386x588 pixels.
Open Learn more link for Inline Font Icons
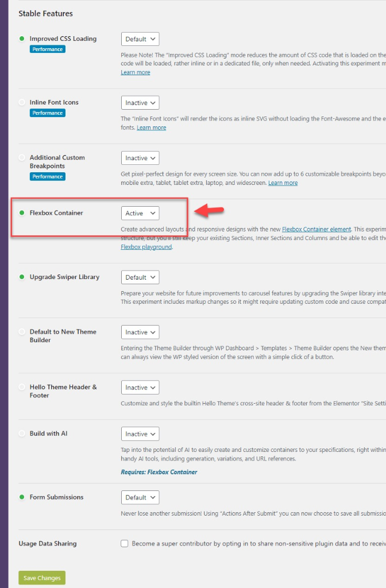[151, 127]
